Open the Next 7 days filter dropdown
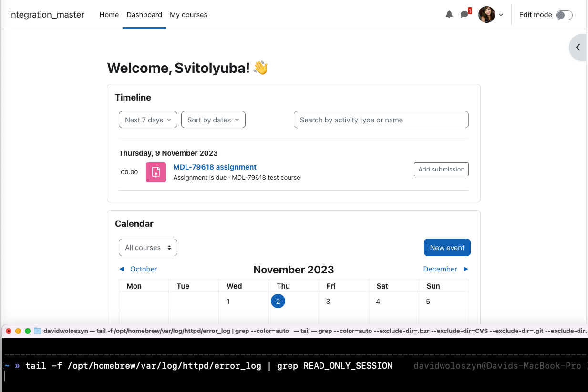This screenshot has height=392, width=588. point(148,120)
